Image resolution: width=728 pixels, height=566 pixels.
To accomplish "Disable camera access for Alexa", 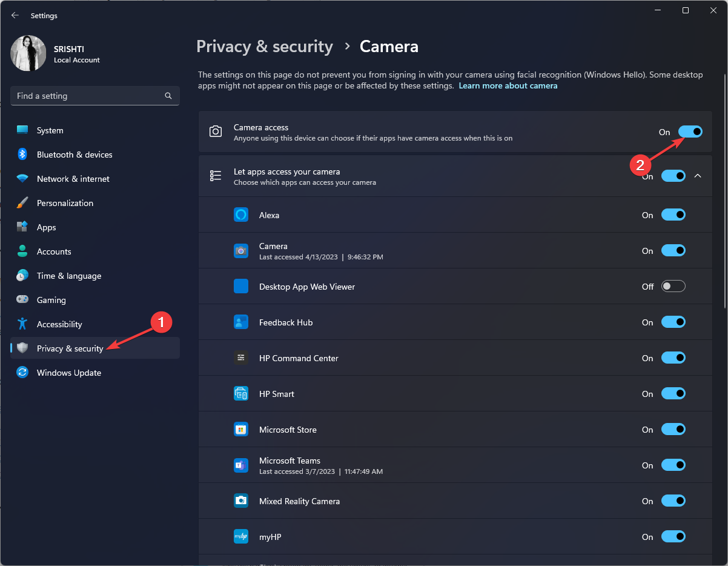I will click(673, 215).
